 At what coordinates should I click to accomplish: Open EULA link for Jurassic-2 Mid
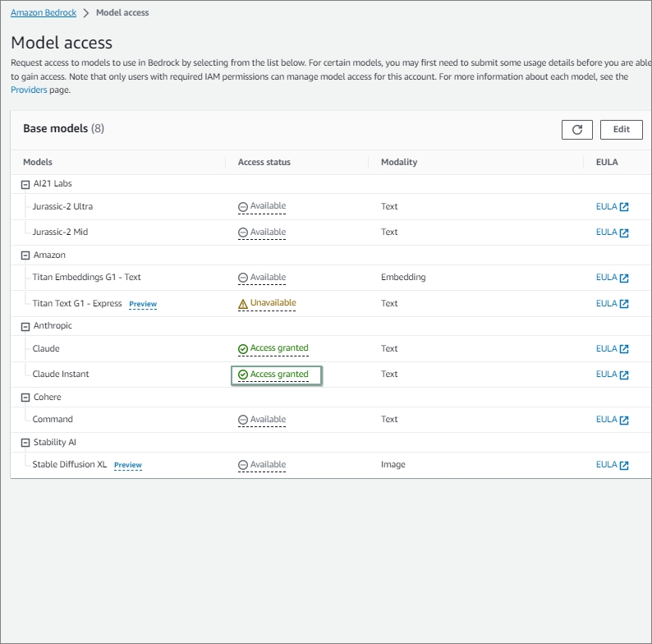(612, 232)
